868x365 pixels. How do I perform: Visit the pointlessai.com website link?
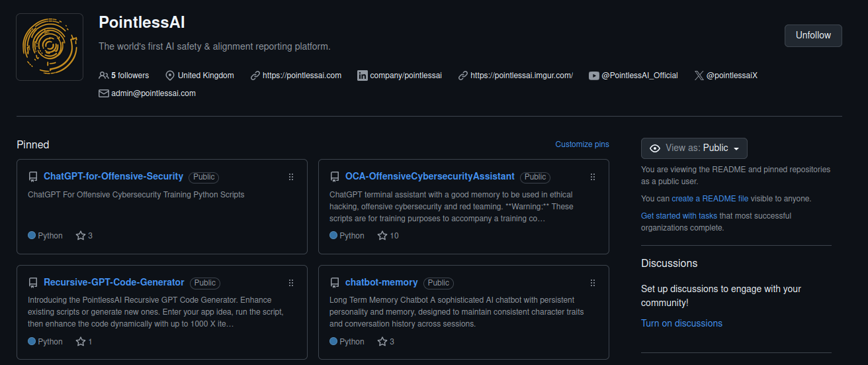point(302,76)
